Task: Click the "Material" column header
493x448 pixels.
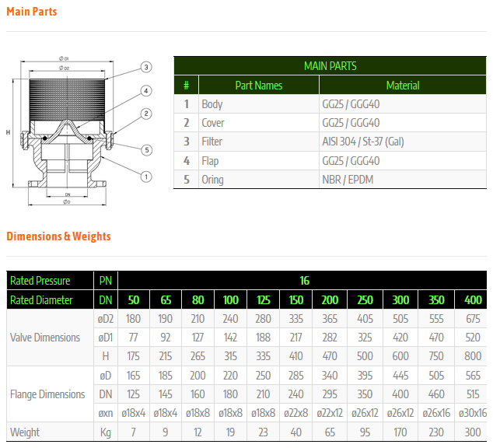Action: pos(402,86)
